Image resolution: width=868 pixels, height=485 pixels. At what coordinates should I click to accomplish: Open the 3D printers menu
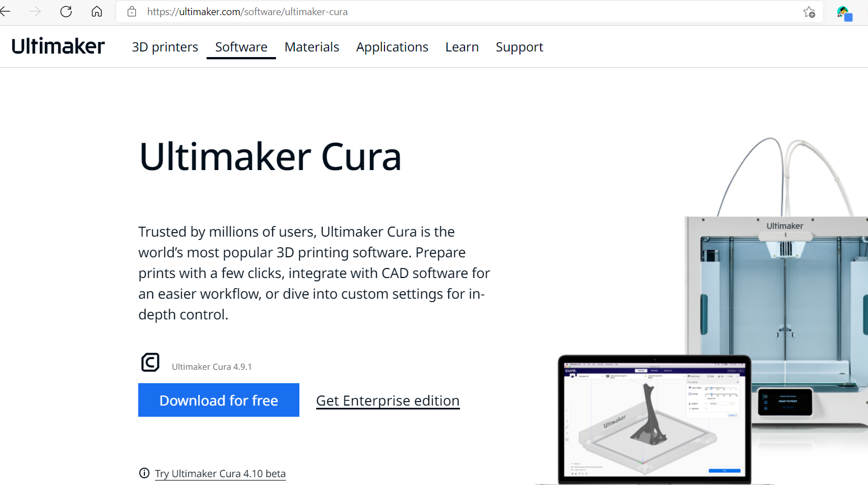click(x=165, y=47)
